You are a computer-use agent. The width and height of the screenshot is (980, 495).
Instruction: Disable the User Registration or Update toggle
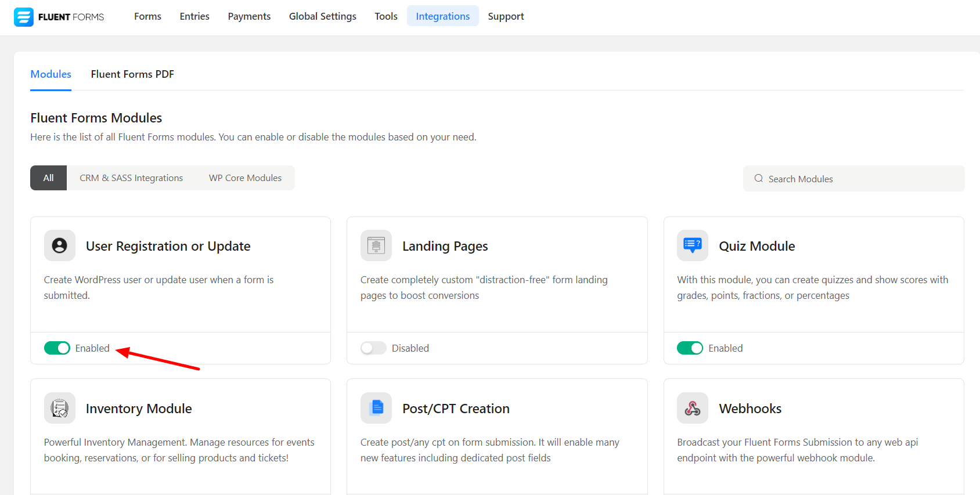click(x=57, y=348)
